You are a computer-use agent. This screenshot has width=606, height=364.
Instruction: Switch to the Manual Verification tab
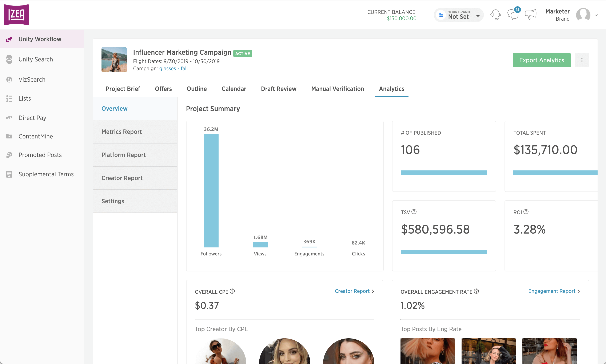click(x=338, y=89)
